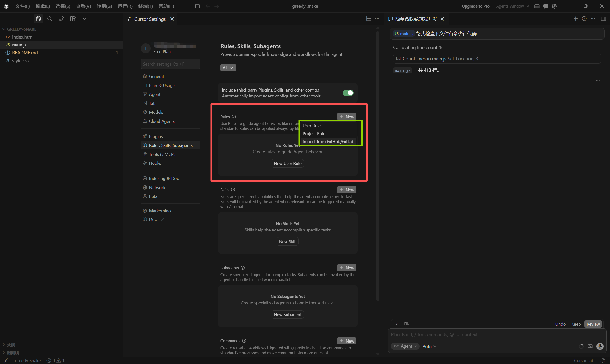Screen dimensions: 610x364
Task: Add a new Skill with + New
Action: pyautogui.click(x=347, y=190)
